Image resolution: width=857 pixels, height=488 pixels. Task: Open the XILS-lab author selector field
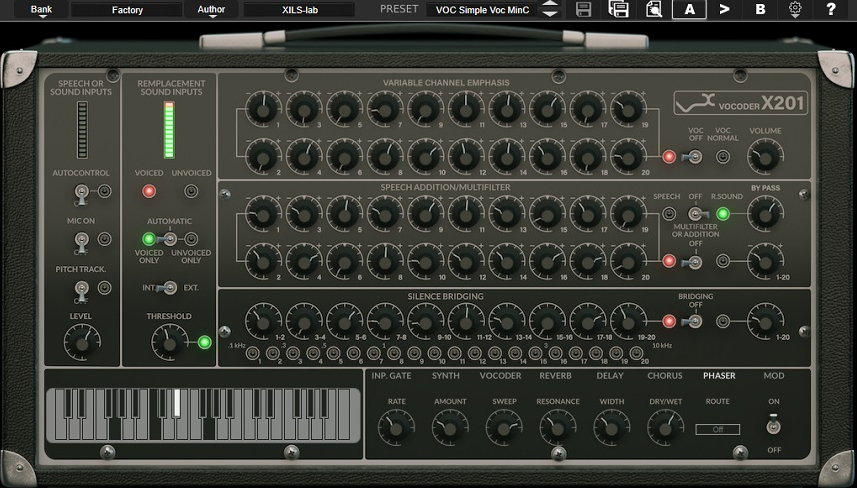coord(300,10)
